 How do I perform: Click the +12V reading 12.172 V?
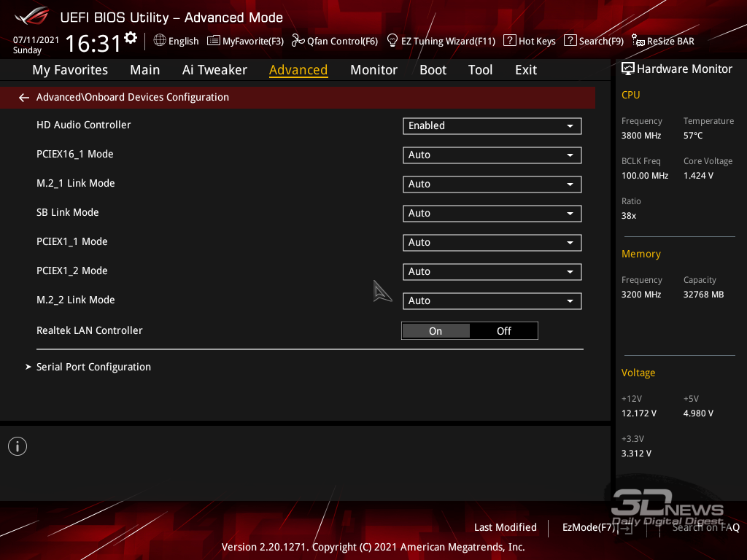639,413
